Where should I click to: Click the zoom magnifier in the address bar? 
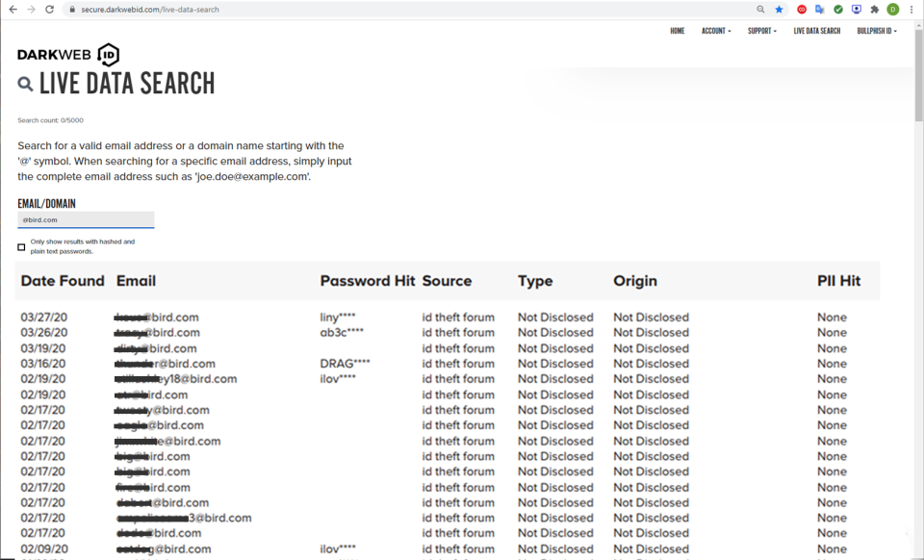[760, 10]
